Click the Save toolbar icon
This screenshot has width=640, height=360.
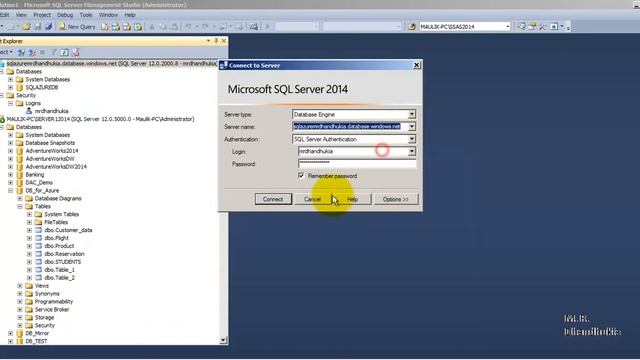tap(38, 27)
